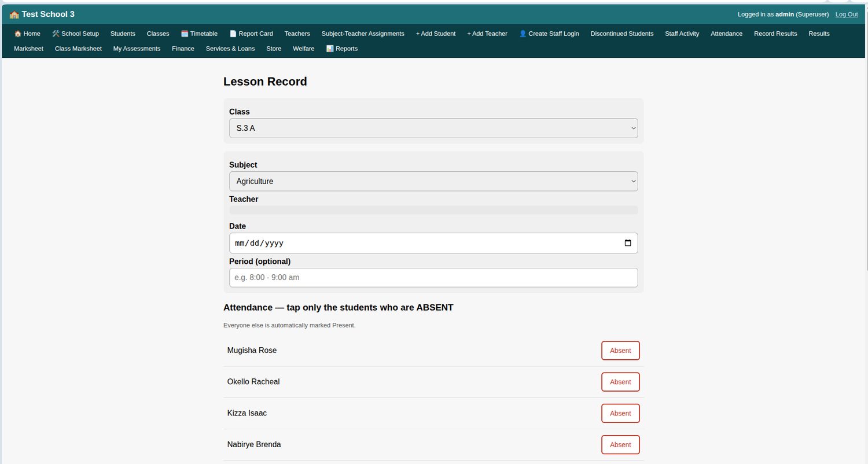Open the Welfare menu item
Viewport: 868px width, 464px height.
(x=304, y=49)
